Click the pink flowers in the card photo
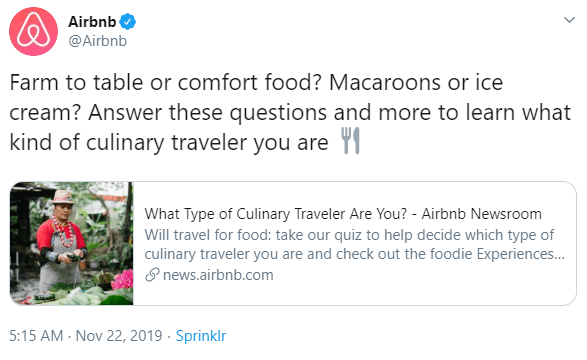The height and width of the screenshot is (360, 587). (122, 280)
